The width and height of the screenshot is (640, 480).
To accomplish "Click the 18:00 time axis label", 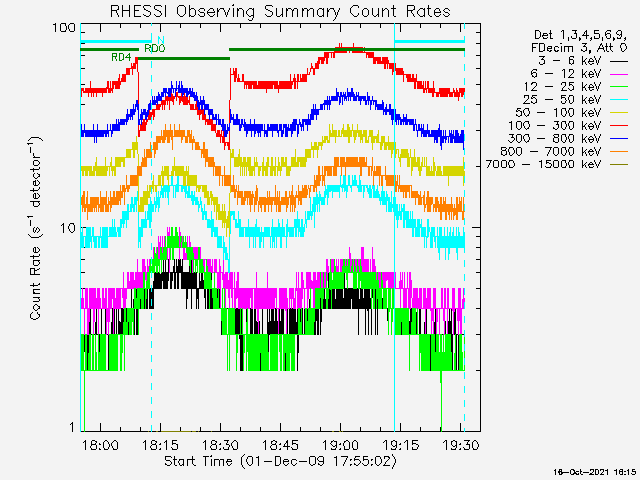I will coord(100,445).
